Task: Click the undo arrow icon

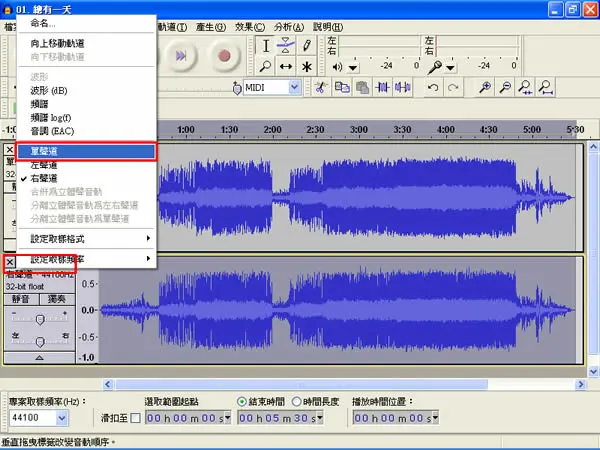Action: pyautogui.click(x=433, y=88)
